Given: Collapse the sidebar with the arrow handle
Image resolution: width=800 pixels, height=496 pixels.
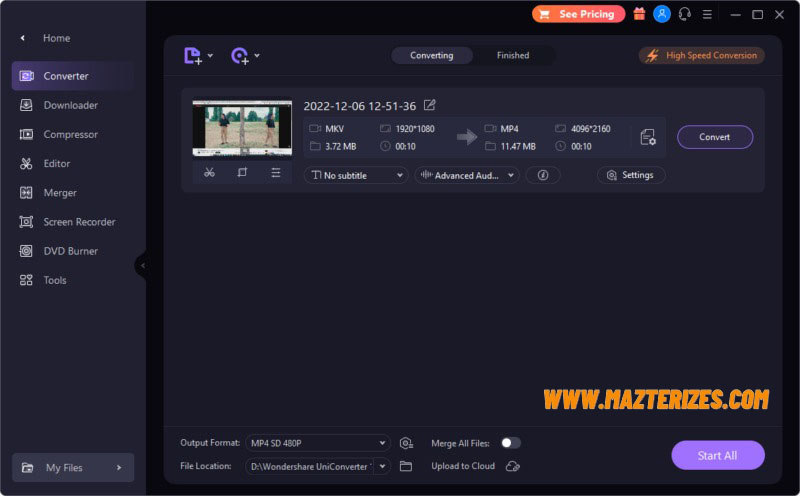Looking at the screenshot, I should coord(142,265).
